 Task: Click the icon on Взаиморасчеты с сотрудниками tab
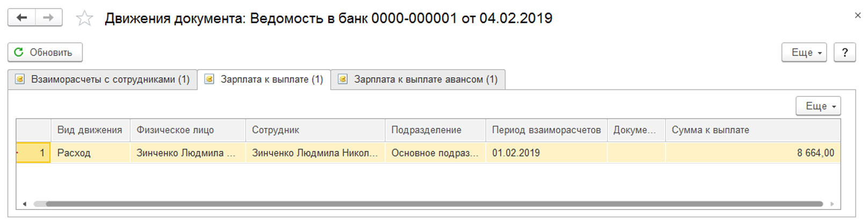20,79
